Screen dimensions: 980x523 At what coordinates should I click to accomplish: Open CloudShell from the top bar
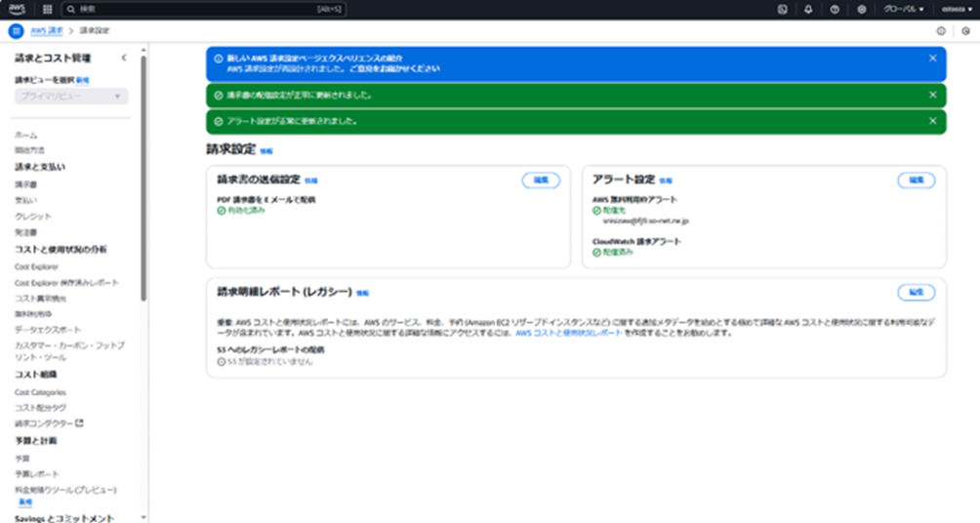(x=783, y=10)
